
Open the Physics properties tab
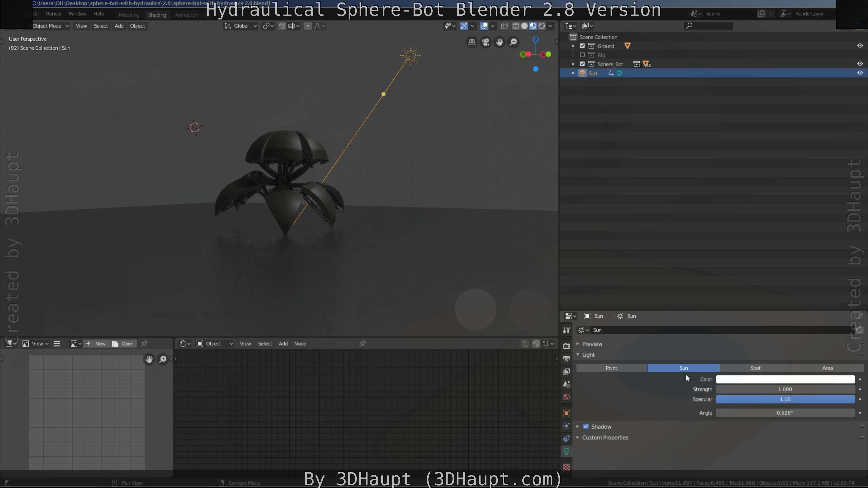(566, 426)
